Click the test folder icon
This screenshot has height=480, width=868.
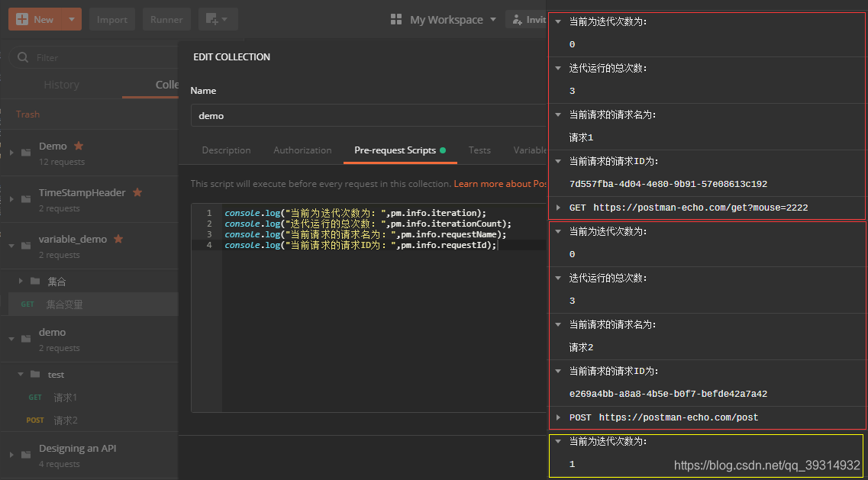[x=35, y=374]
